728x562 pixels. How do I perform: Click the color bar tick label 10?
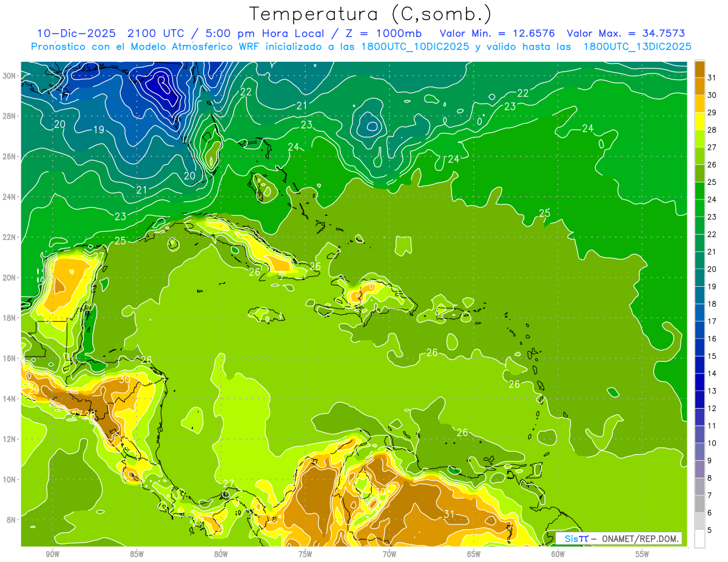[712, 443]
